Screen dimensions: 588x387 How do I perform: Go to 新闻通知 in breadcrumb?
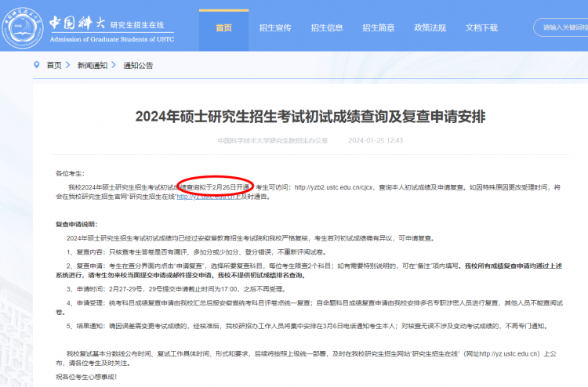pyautogui.click(x=92, y=65)
